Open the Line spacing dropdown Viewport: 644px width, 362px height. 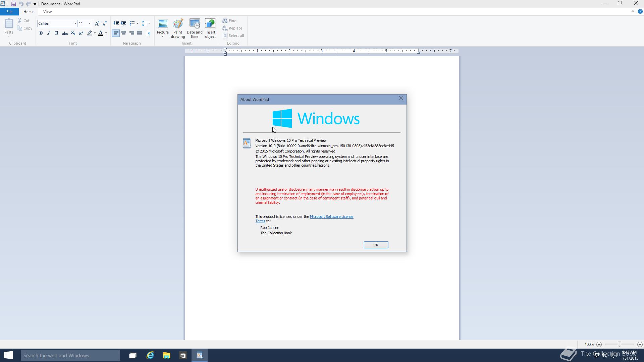click(146, 23)
